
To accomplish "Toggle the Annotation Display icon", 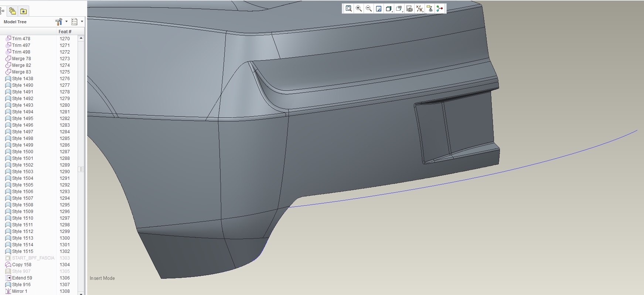I will pos(429,8).
